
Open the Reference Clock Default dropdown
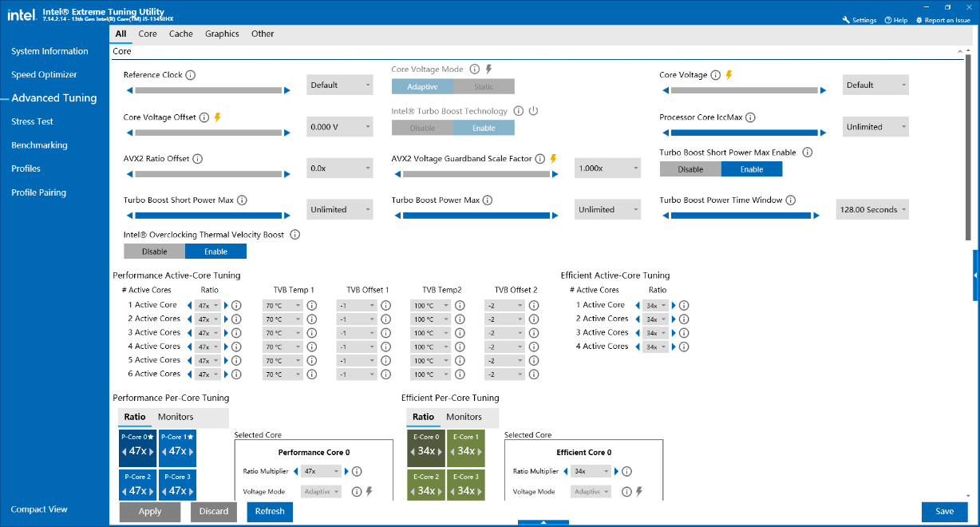340,85
